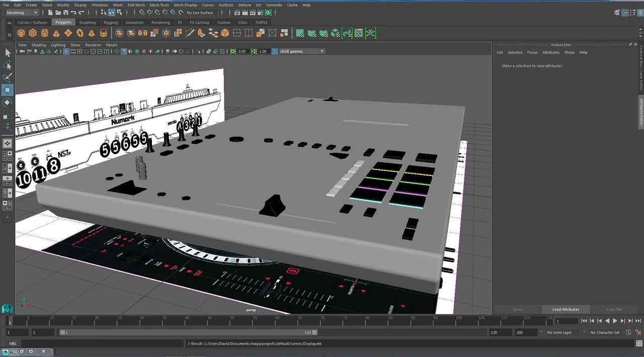Viewport: 644px width, 357px height.
Task: Open the Mesh Tools menu
Action: tap(159, 5)
